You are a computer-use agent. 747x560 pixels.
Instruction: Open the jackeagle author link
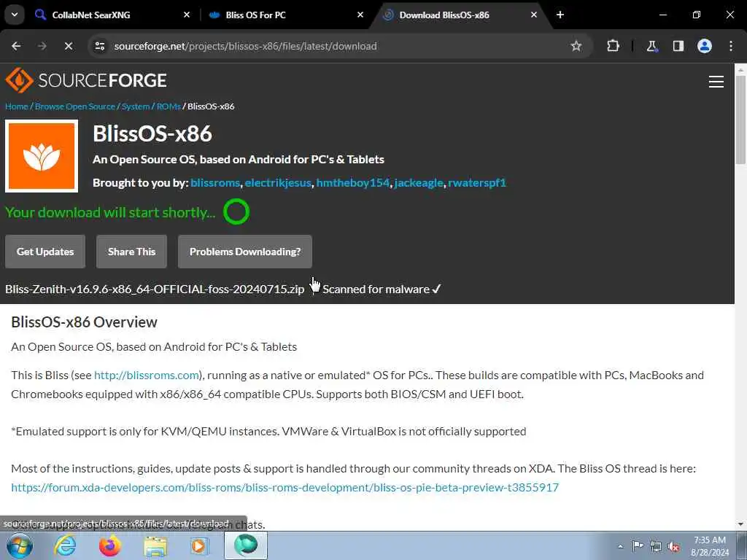click(419, 183)
